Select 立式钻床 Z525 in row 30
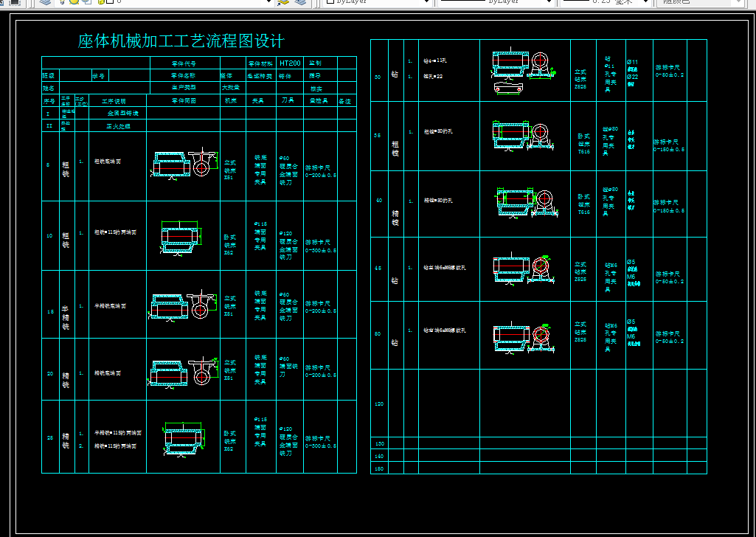Image resolution: width=756 pixels, height=537 pixels. coord(580,79)
